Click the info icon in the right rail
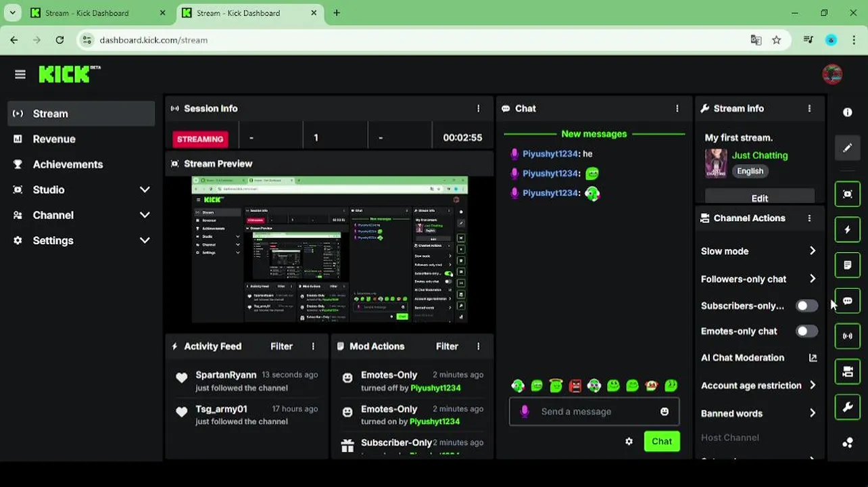The image size is (868, 487). [848, 112]
